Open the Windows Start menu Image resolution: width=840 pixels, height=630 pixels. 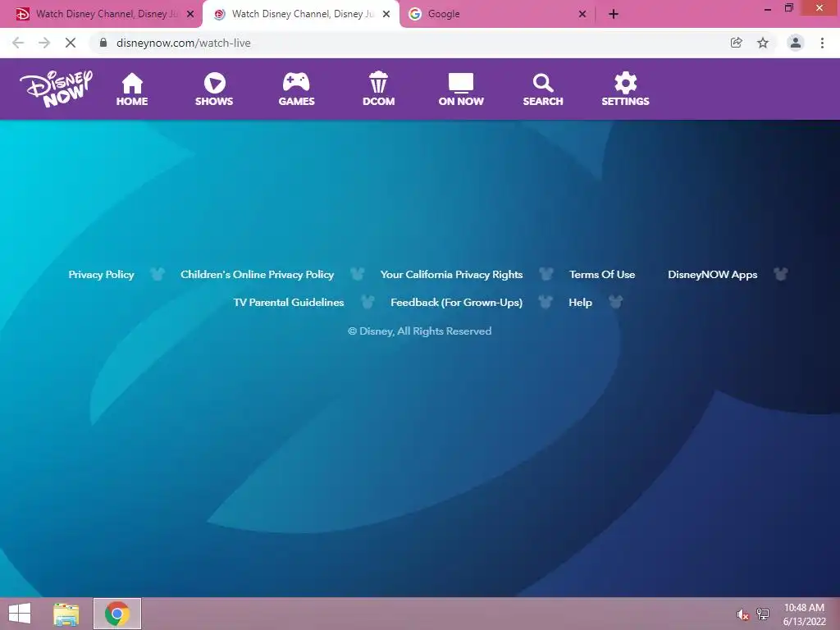pos(20,614)
